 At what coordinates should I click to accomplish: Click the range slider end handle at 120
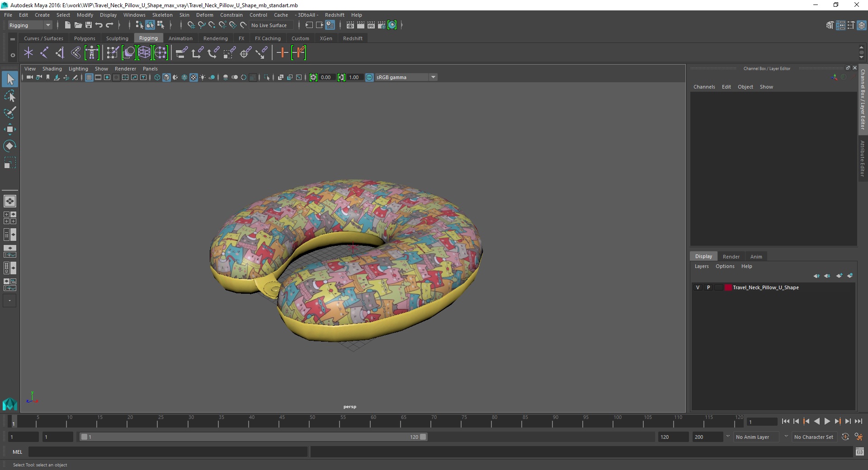pos(423,437)
